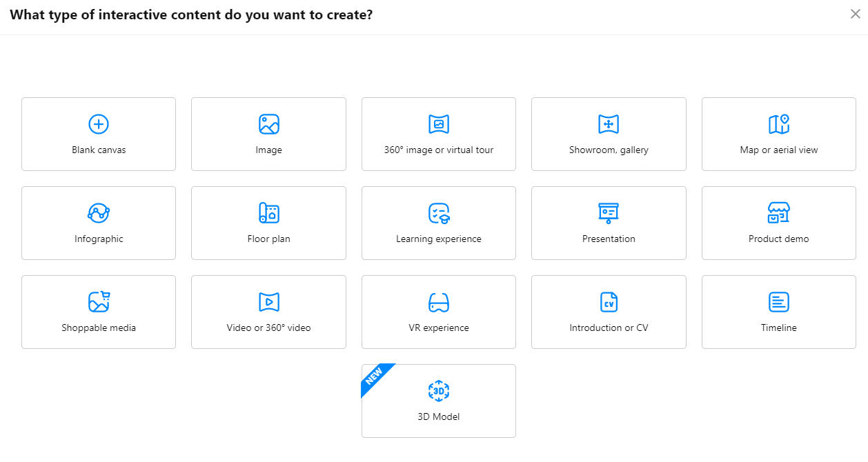868x462 pixels.
Task: Select the Presentation board icon
Action: tap(609, 213)
